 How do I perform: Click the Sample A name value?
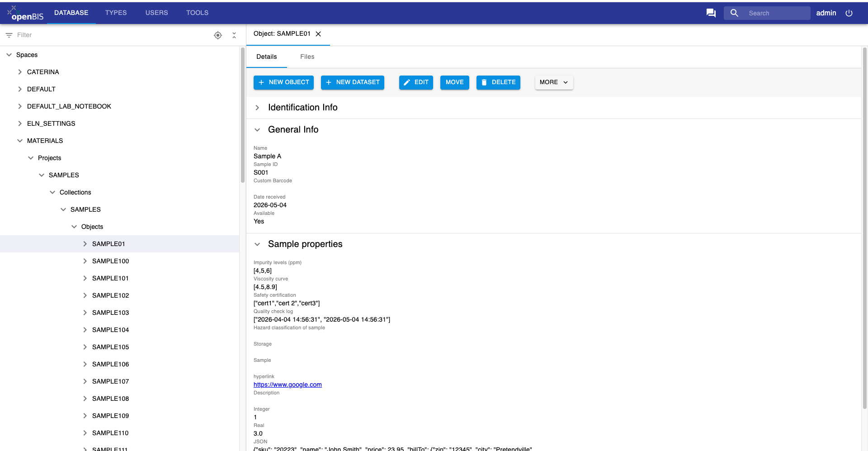pos(267,156)
